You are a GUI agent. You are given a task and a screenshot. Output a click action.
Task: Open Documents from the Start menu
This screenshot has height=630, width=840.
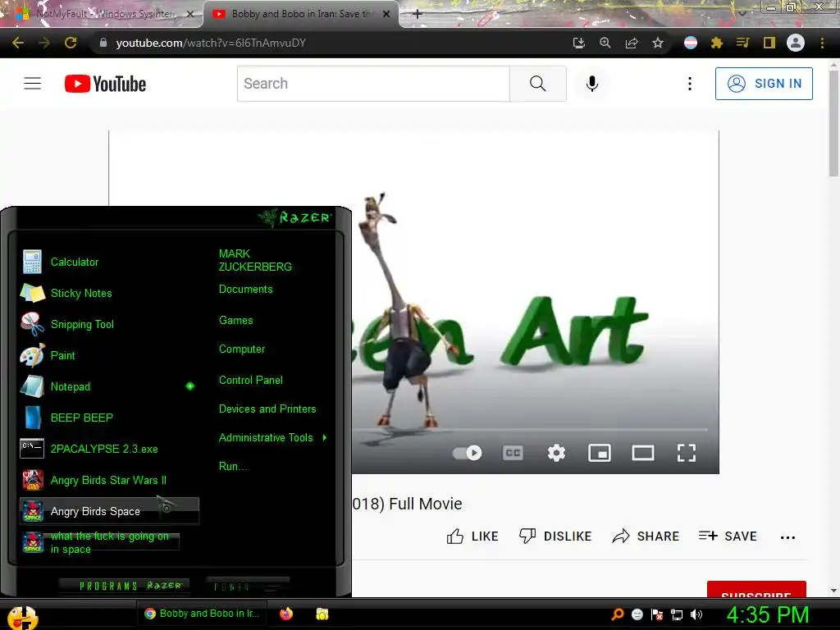(x=245, y=290)
